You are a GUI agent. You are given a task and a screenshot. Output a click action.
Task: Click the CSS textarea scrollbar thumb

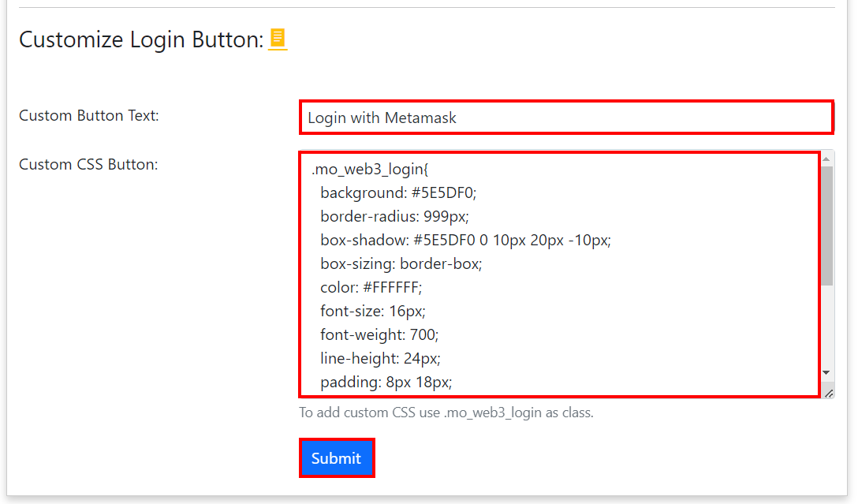(826, 226)
